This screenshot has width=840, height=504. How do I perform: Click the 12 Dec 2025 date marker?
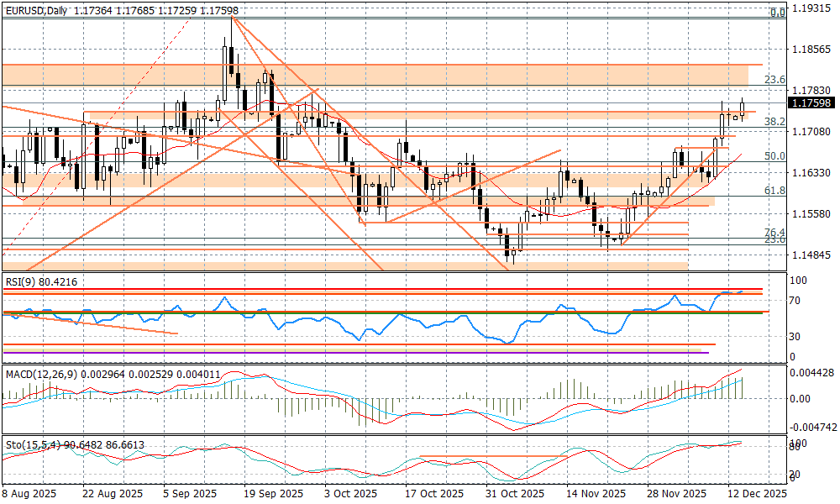tap(756, 493)
